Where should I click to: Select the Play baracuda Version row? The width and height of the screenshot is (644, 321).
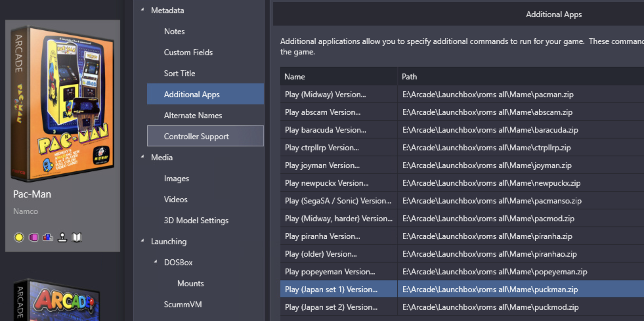(x=462, y=130)
